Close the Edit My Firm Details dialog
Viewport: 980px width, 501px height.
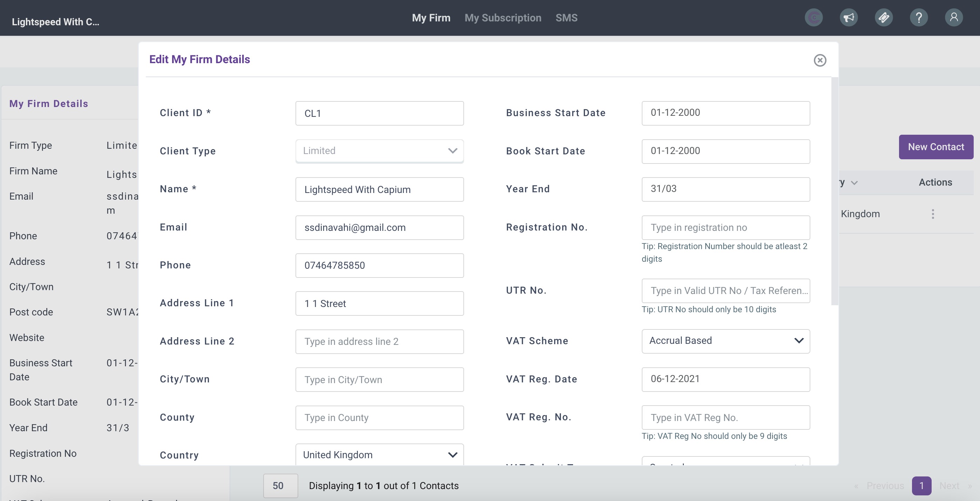pyautogui.click(x=820, y=60)
